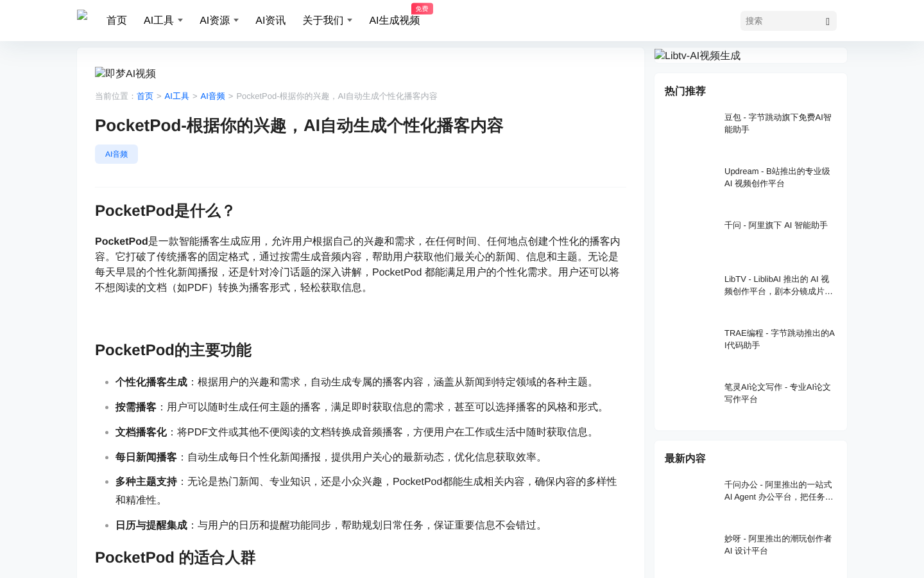
Task: Open 千问 - 阿里旗下 AI 智能助手 link
Action: point(776,225)
